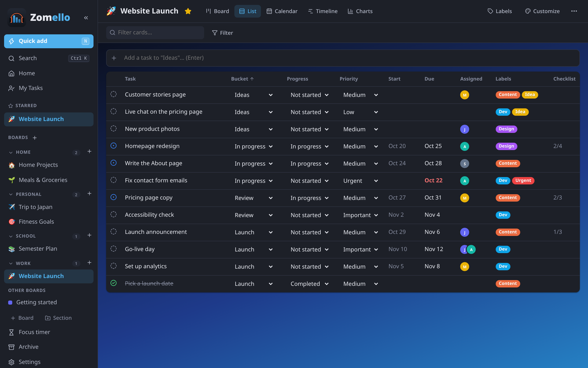The width and height of the screenshot is (588, 368).
Task: Open the three-dots more options menu
Action: point(574,11)
